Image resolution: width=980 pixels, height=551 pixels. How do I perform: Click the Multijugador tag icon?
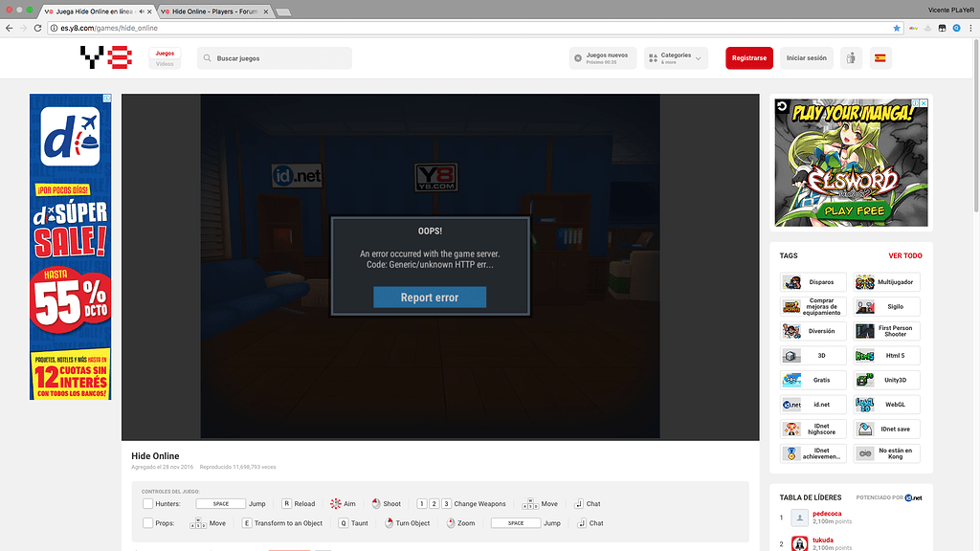864,282
